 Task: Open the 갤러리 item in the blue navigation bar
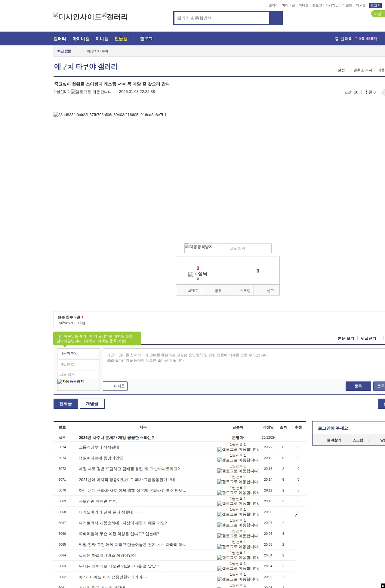pyautogui.click(x=60, y=39)
